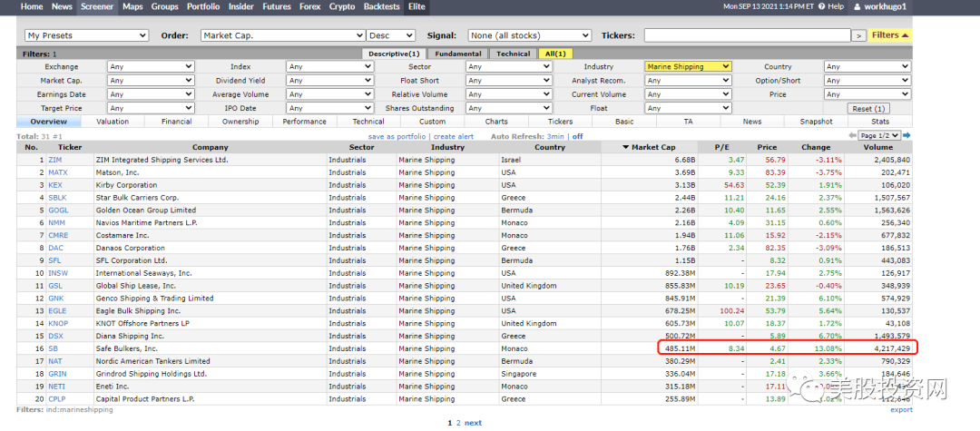980x431 pixels.
Task: Open Country filter dropdown
Action: 867,67
